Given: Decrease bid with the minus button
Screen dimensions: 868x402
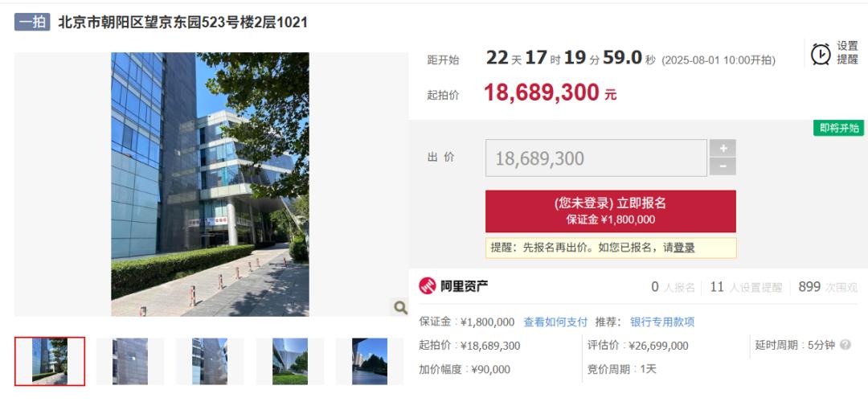Looking at the screenshot, I should click(x=723, y=166).
